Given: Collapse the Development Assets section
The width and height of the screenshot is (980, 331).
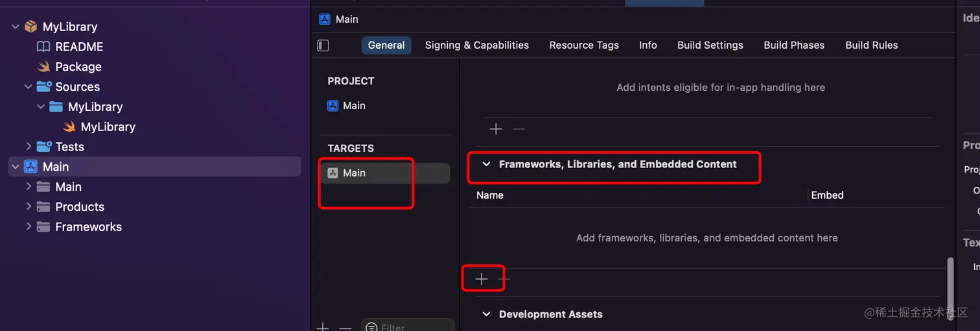Looking at the screenshot, I should (x=486, y=314).
